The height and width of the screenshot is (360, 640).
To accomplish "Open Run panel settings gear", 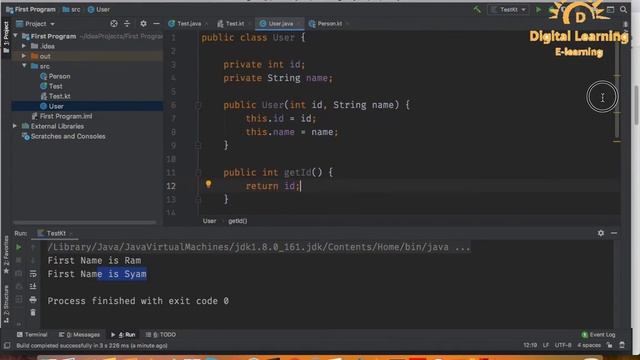I will click(601, 233).
